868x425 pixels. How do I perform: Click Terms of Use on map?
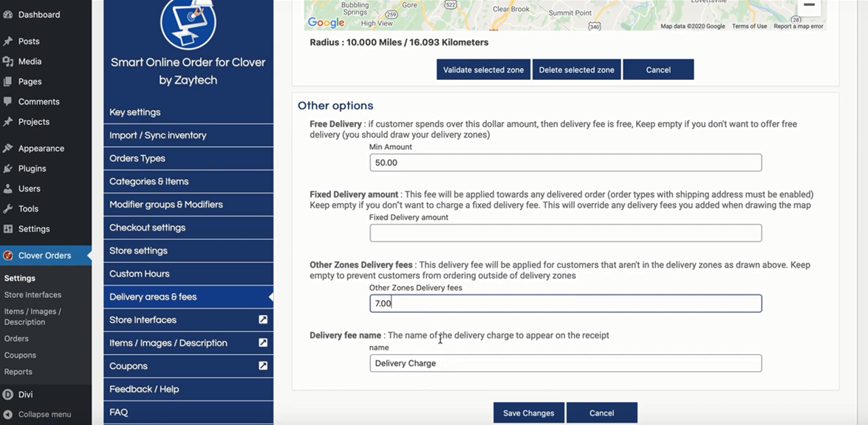(749, 26)
